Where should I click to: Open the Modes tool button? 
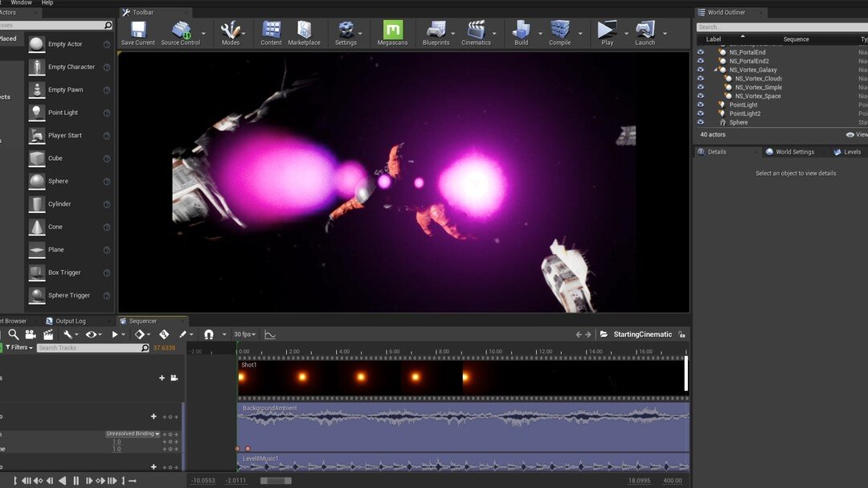(x=231, y=33)
